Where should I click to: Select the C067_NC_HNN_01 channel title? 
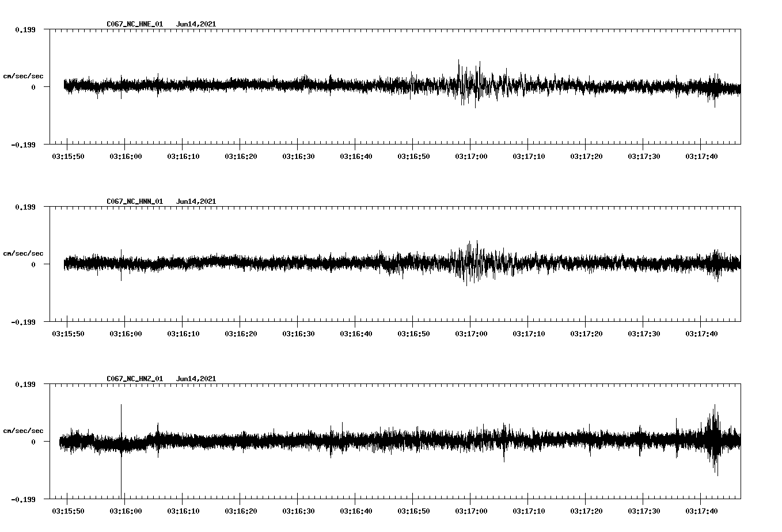[135, 202]
